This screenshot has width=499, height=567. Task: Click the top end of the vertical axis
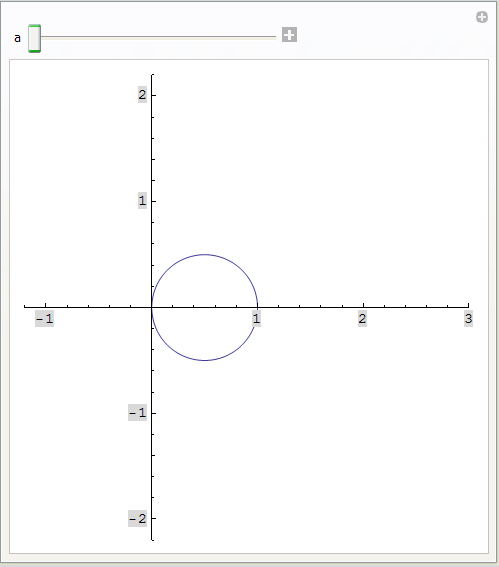coord(152,75)
